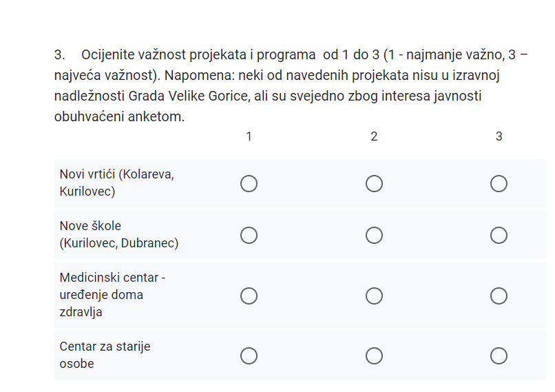The width and height of the screenshot is (555, 392).
Task: Click the Medicinski centar row label
Action: [x=112, y=295]
